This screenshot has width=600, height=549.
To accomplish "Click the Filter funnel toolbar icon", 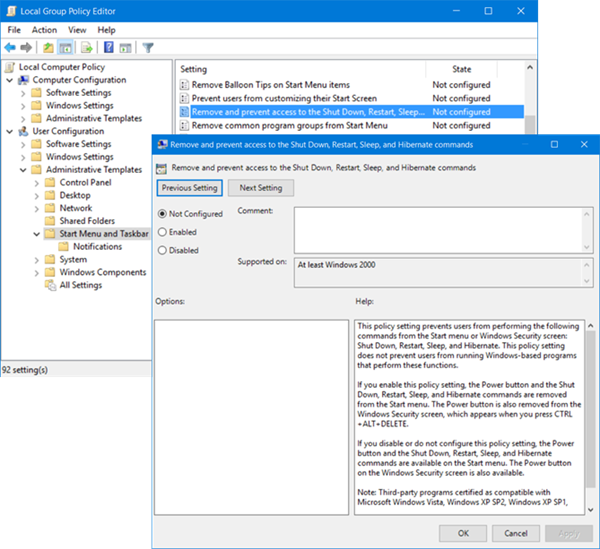I will (148, 48).
